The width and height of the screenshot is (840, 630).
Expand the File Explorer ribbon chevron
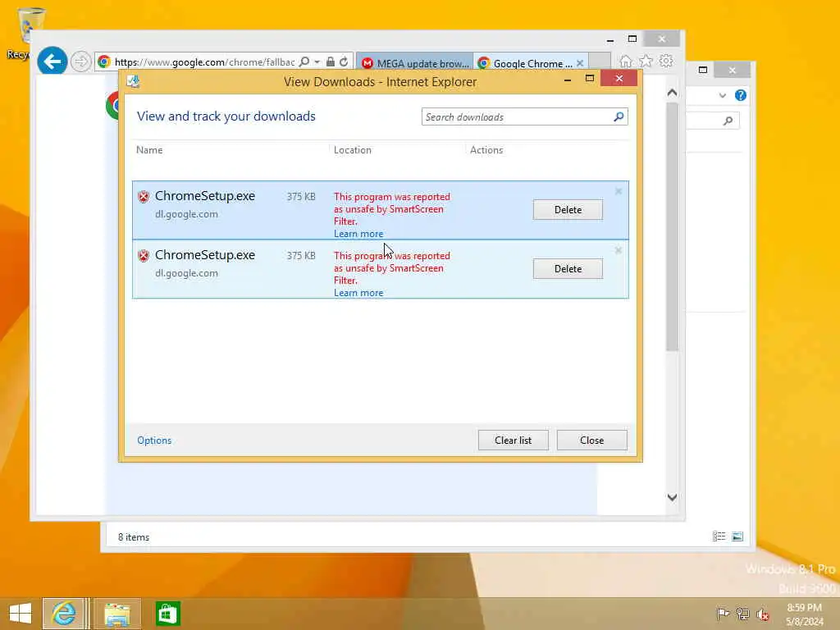click(722, 96)
